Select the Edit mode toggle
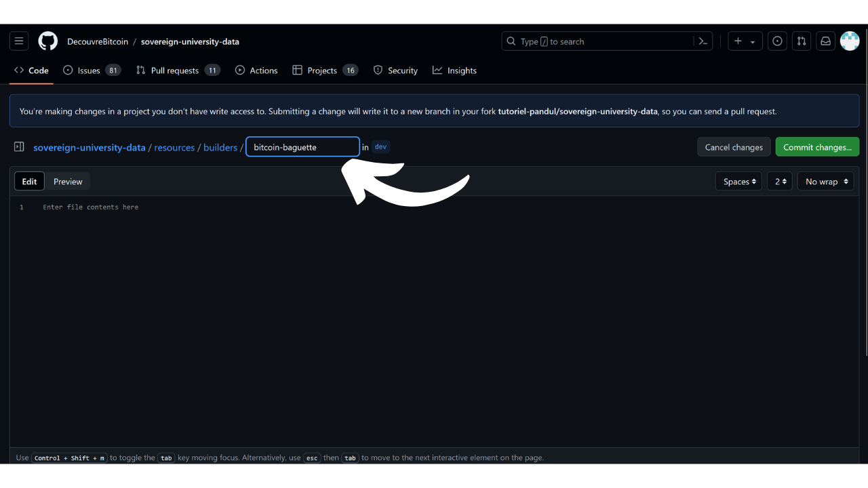The width and height of the screenshot is (868, 488). click(29, 182)
